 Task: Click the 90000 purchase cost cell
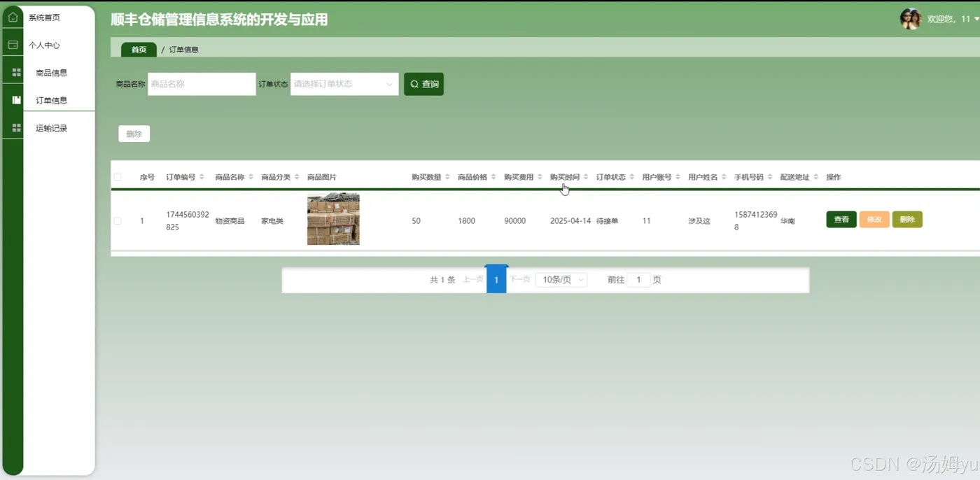click(x=514, y=221)
